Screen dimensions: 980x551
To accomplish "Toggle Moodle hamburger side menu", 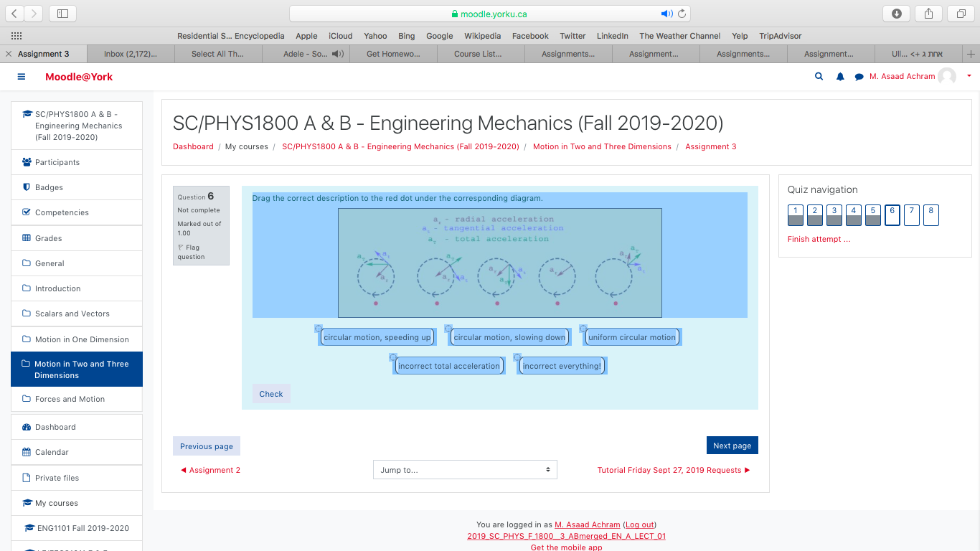I will 22,77.
